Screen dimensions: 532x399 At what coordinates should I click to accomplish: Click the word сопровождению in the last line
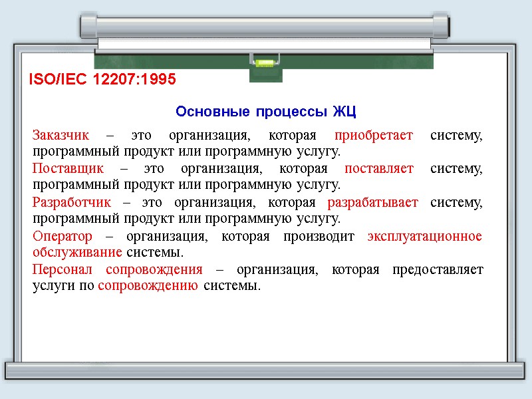148,287
